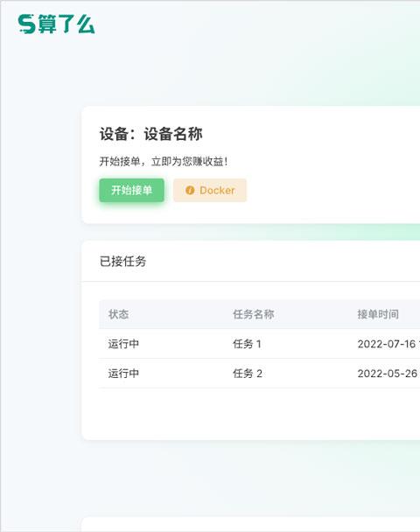
Task: Click the 接单时间 column header
Action: coord(378,314)
